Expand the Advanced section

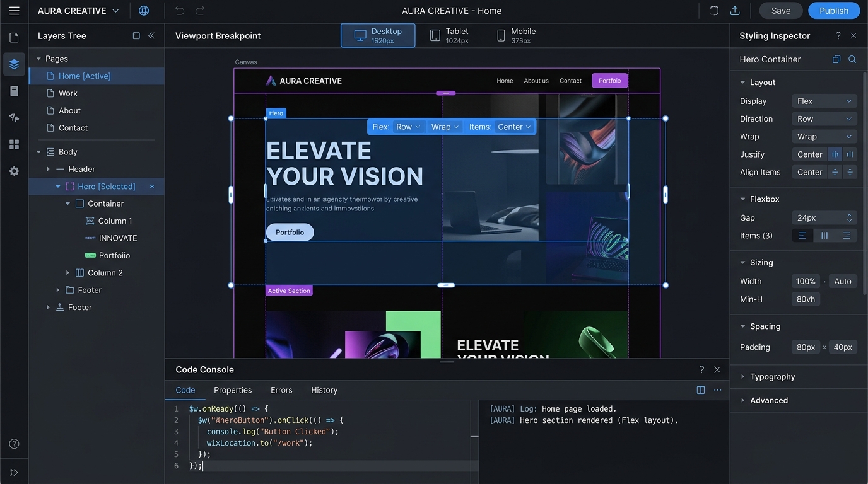coord(742,400)
